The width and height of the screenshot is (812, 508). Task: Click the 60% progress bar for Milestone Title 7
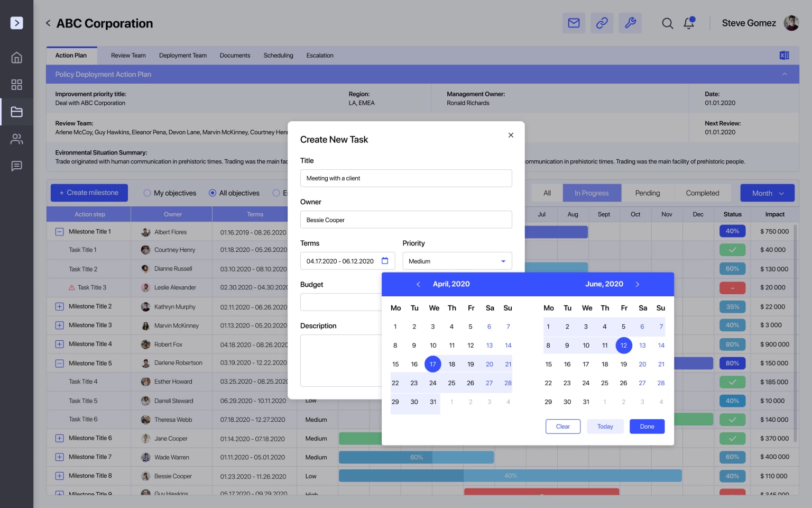pos(416,457)
